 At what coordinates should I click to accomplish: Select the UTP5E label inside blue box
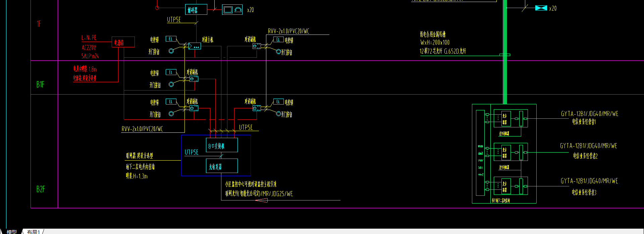[x=192, y=152]
